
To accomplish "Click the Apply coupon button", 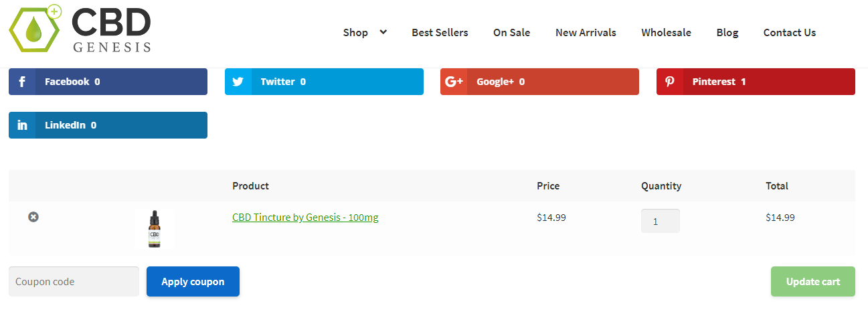I will click(x=193, y=282).
